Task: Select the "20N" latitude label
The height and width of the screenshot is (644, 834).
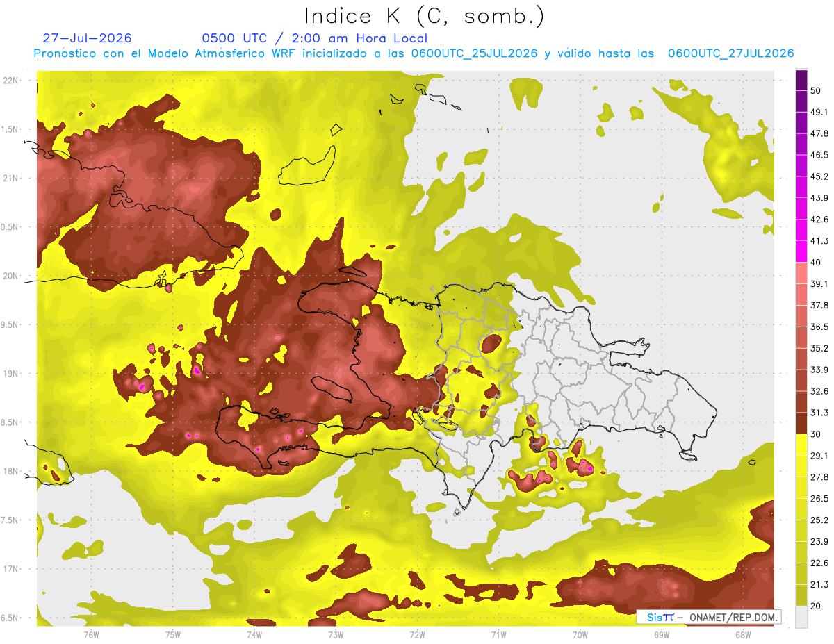Action: click(12, 276)
